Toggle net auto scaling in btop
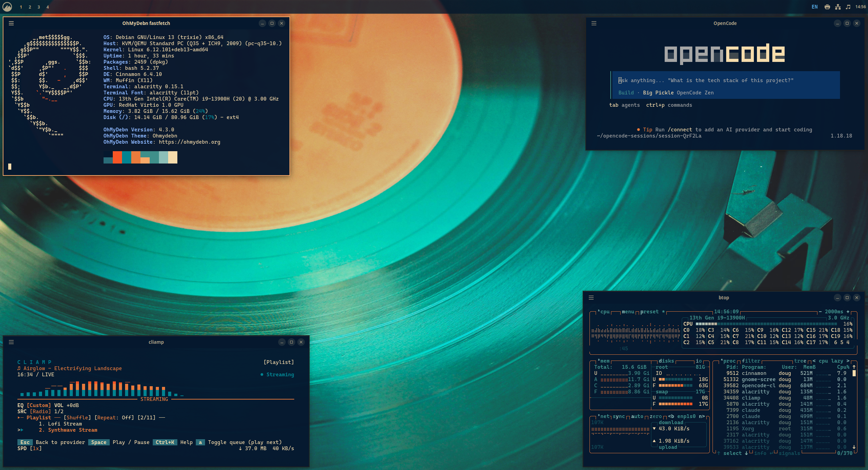Viewport: 868px width, 470px height. click(x=637, y=416)
